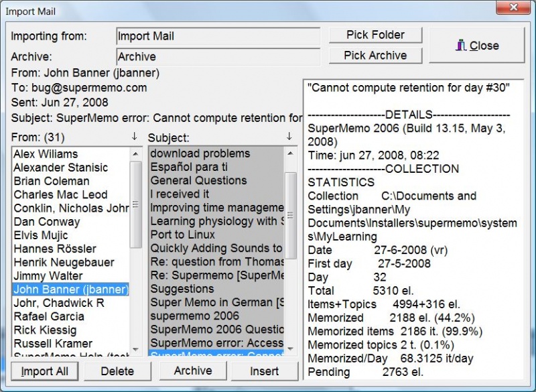Insert the selected message
536x392 pixels.
266,371
